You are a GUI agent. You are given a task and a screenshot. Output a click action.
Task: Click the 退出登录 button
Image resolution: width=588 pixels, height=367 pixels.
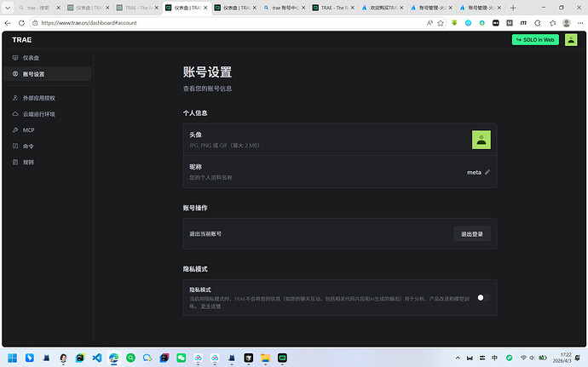pyautogui.click(x=471, y=233)
